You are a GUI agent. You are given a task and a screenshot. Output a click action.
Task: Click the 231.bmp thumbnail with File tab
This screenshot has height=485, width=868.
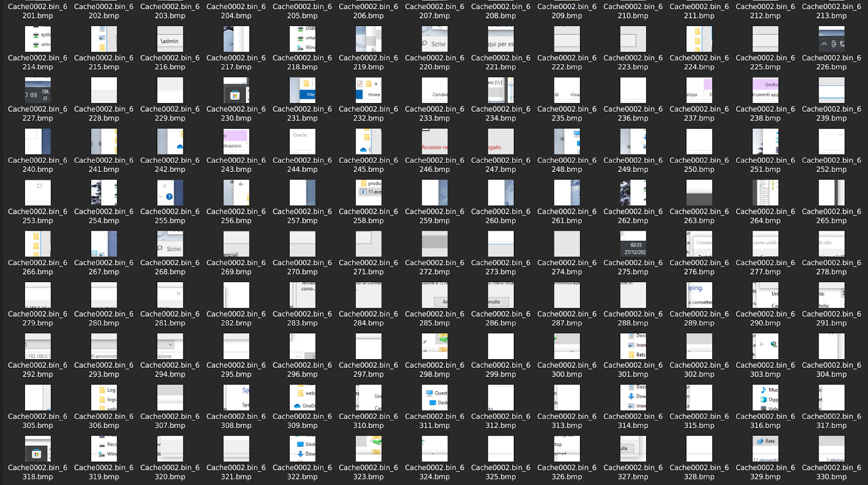(302, 90)
